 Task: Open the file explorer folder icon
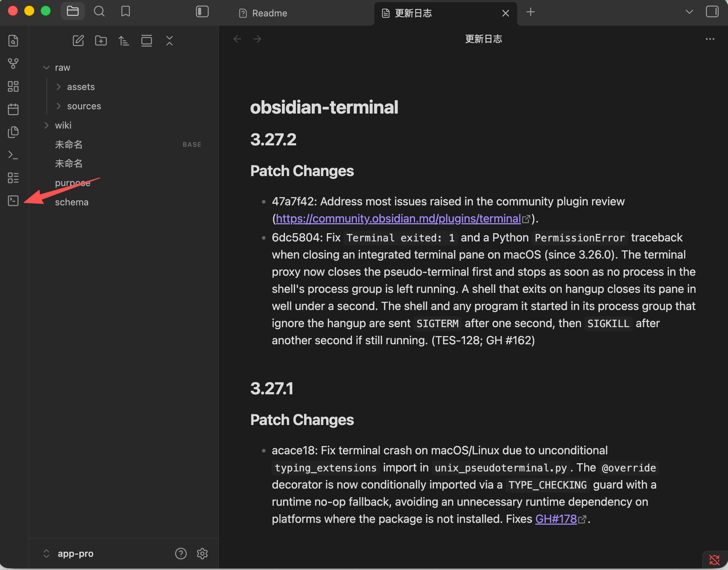(x=73, y=11)
